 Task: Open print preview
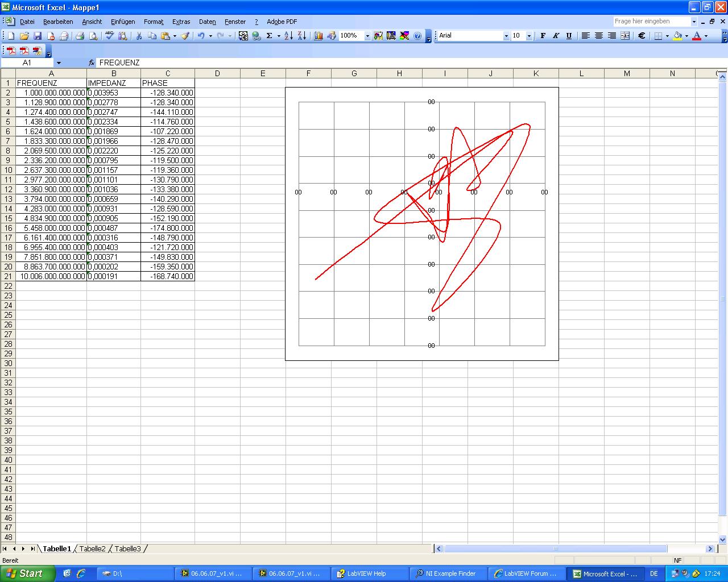(93, 36)
